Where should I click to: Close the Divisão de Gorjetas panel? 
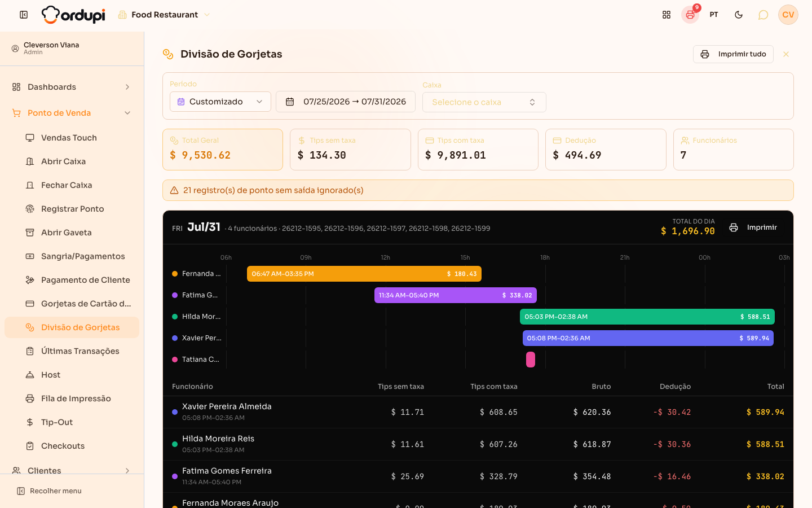[786, 54]
